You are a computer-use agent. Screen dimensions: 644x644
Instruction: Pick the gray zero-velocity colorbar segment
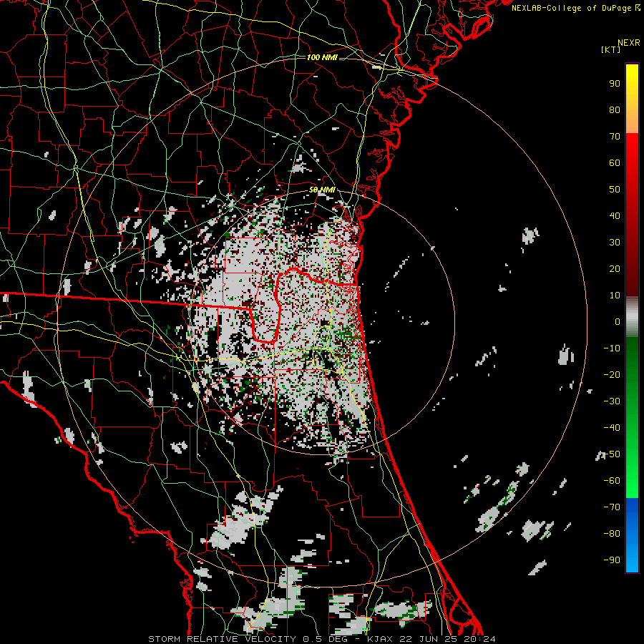632,318
